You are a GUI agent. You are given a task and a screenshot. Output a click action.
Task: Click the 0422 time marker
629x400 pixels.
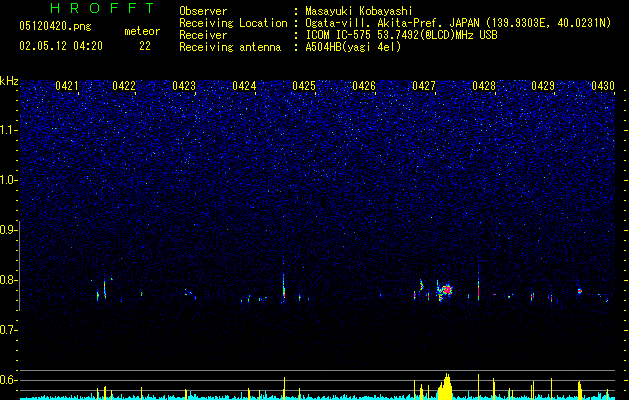tap(124, 86)
